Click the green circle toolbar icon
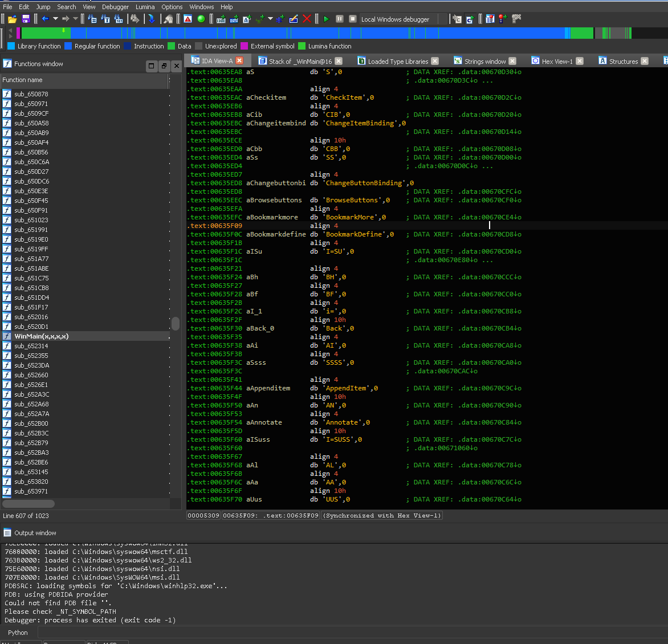668x644 pixels. tap(201, 19)
